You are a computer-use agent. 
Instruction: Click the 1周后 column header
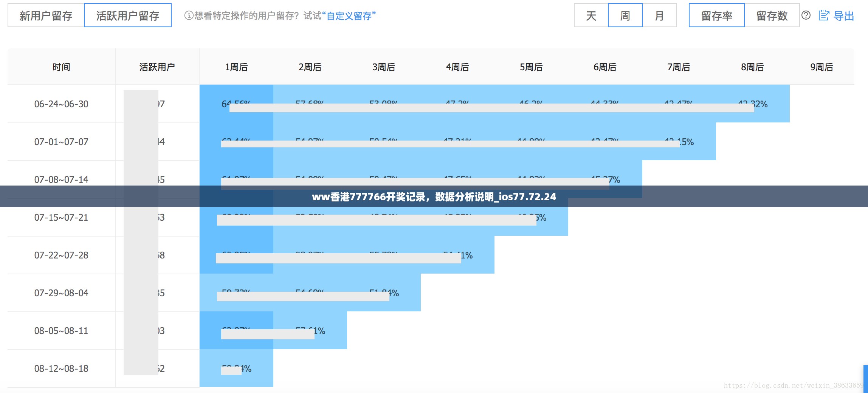point(236,67)
